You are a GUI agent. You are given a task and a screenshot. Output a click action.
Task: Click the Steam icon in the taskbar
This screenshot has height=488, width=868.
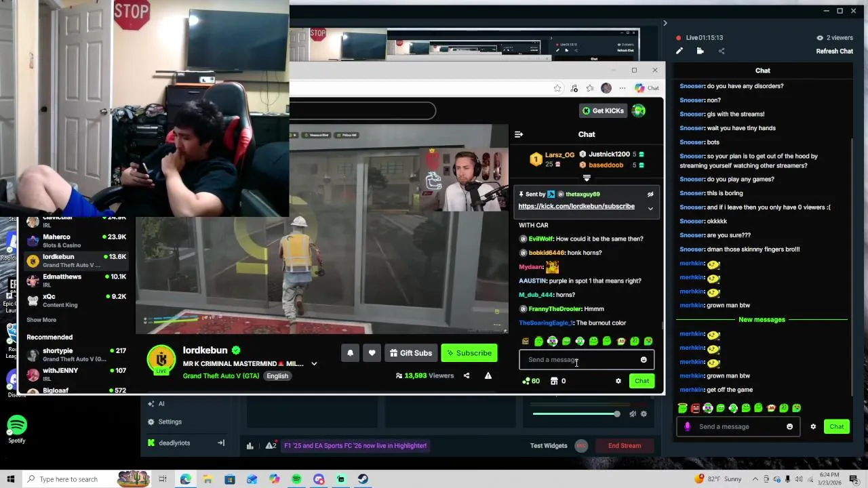363,479
